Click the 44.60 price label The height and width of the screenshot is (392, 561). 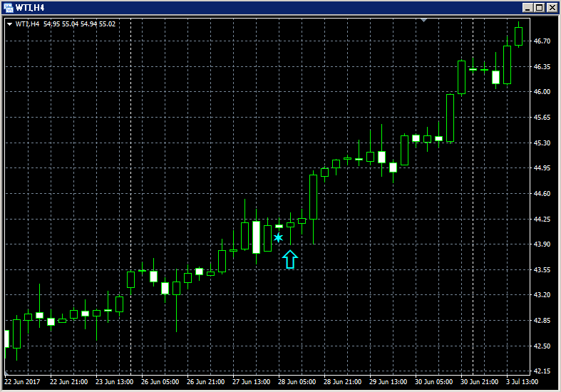coord(542,193)
